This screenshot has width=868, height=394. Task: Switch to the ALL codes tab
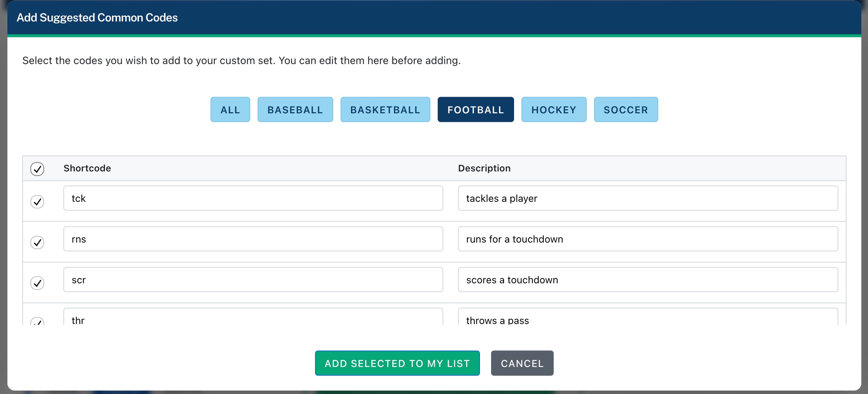click(230, 109)
